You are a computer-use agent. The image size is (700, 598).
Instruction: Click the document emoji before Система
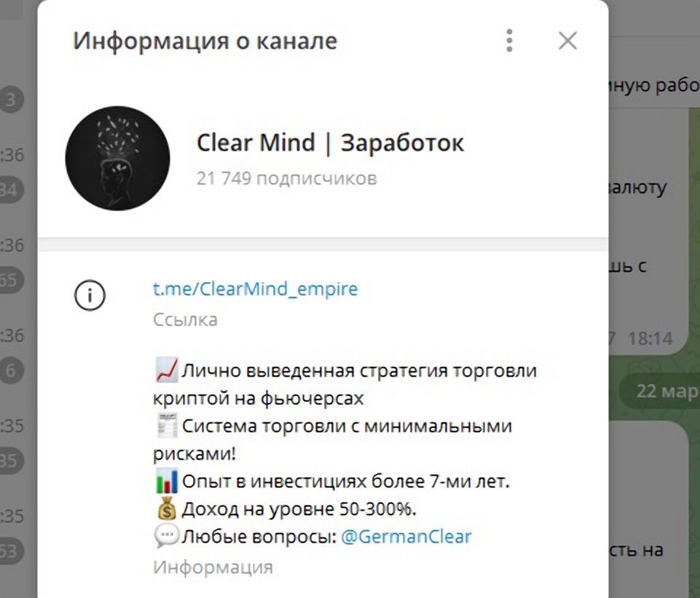click(x=168, y=426)
